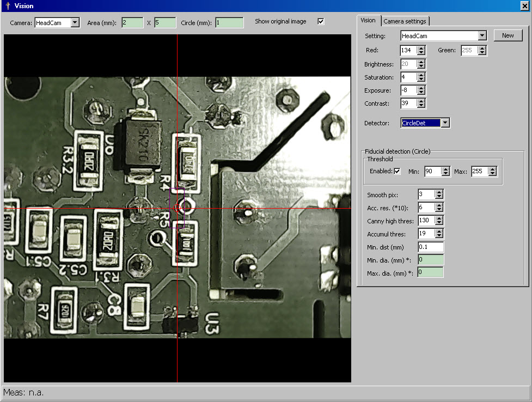Decrease the Red value with down arrow
This screenshot has height=402, width=532.
point(421,53)
